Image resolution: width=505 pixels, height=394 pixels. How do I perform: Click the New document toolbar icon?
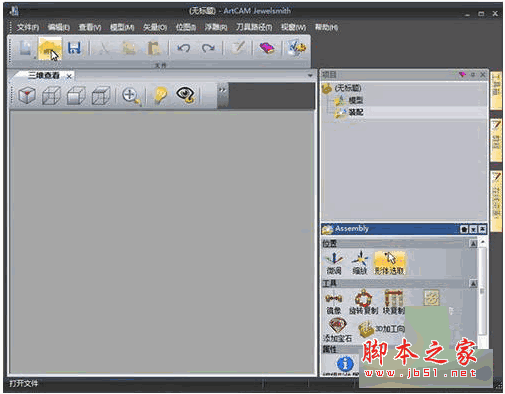[25, 48]
